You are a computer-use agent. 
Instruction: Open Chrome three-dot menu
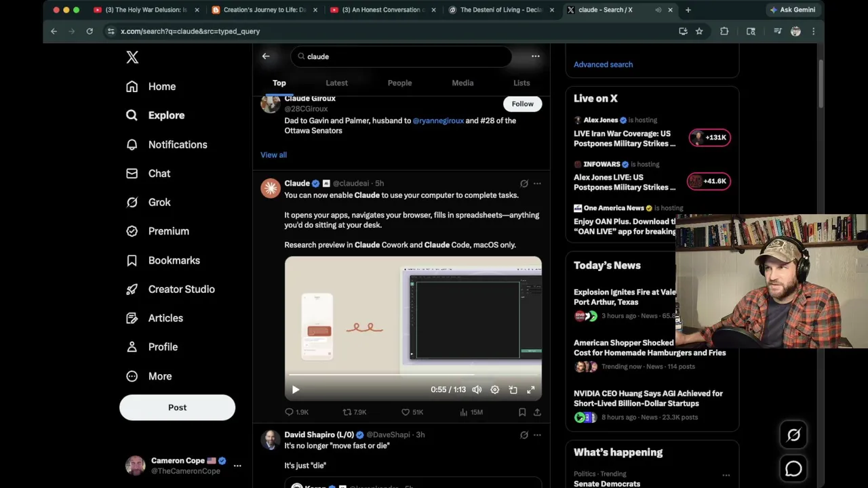point(813,31)
